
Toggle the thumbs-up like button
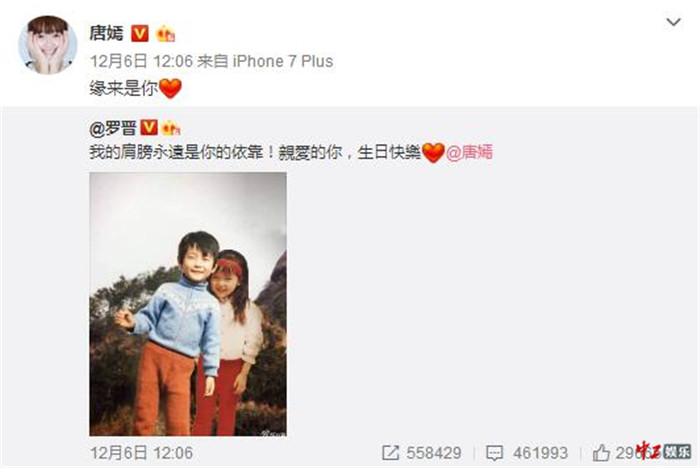[601, 452]
